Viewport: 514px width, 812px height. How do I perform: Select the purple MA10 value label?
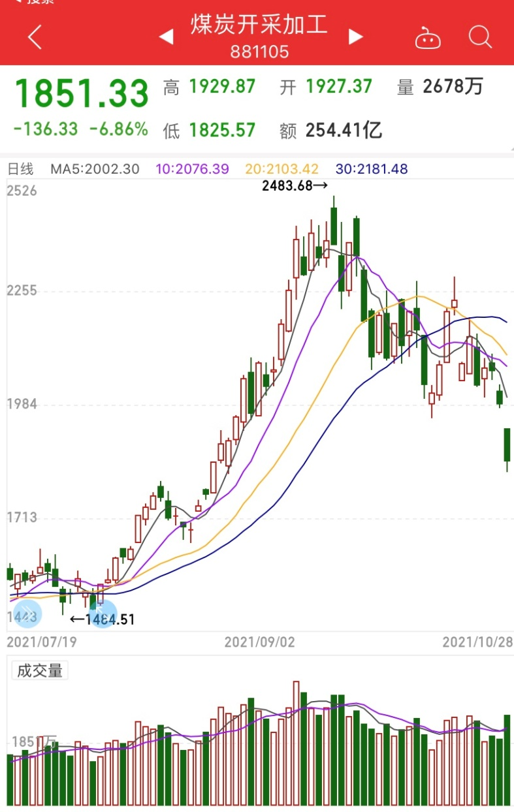193,169
